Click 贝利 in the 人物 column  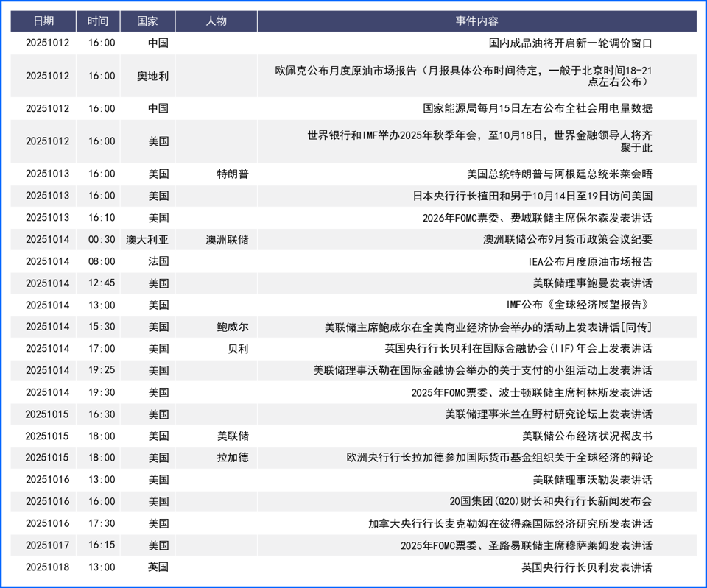(238, 349)
